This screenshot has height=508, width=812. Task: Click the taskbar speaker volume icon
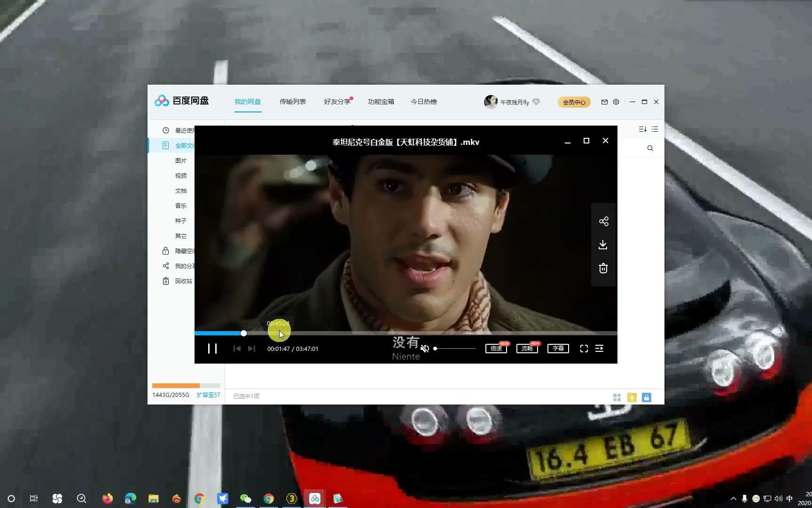(779, 499)
